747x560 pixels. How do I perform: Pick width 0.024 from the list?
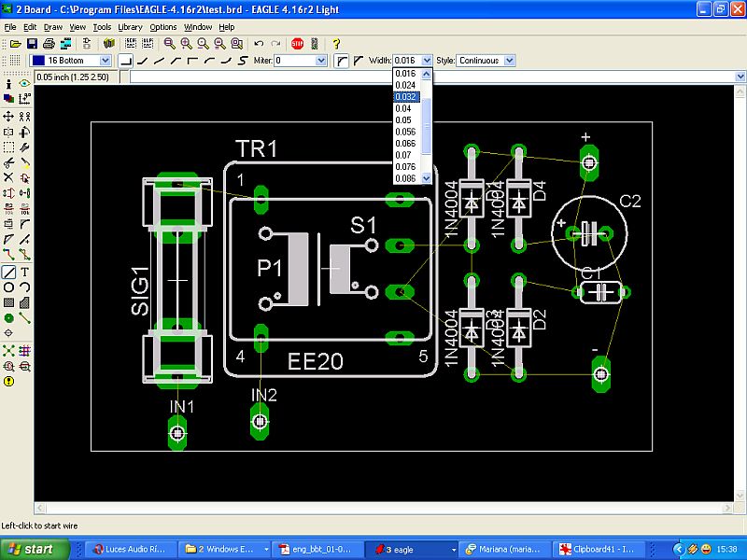click(406, 85)
